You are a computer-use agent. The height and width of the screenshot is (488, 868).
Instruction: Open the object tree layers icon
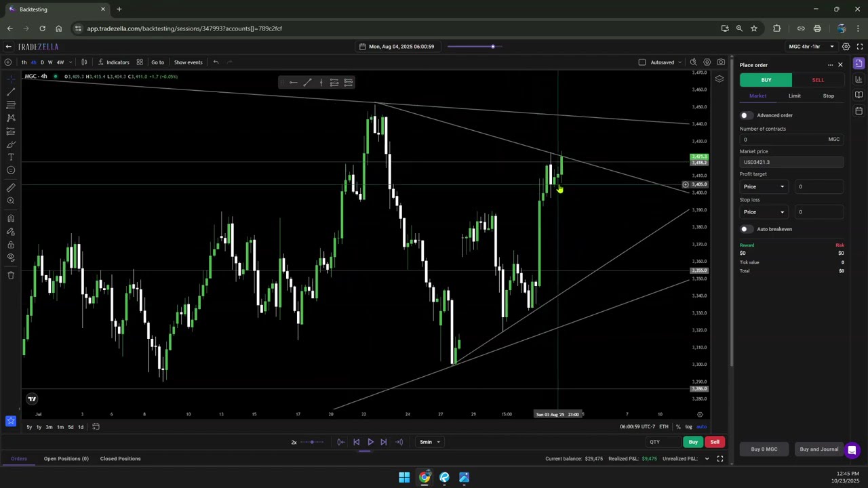pyautogui.click(x=719, y=79)
